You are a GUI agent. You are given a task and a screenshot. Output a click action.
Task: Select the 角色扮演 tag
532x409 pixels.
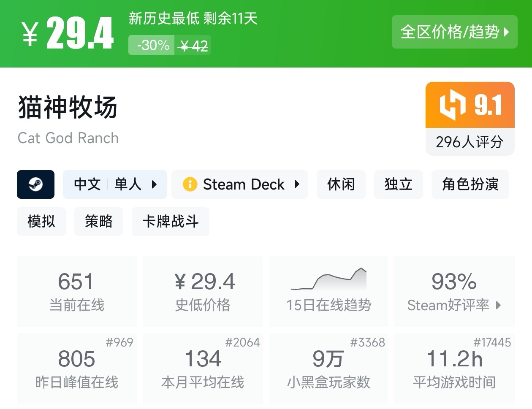(470, 184)
